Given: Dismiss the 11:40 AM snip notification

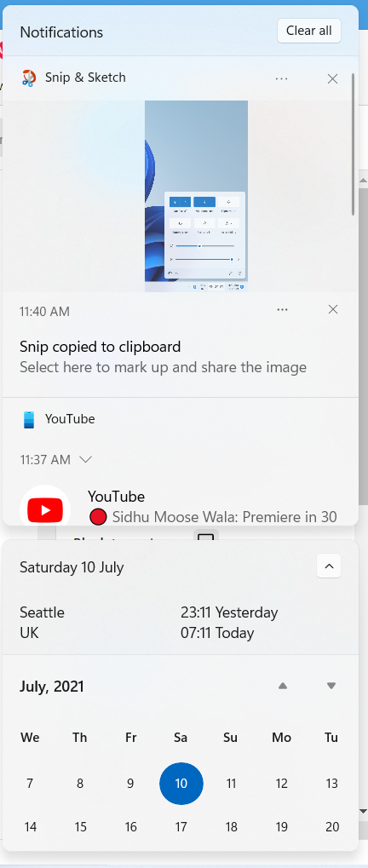Looking at the screenshot, I should (x=332, y=309).
